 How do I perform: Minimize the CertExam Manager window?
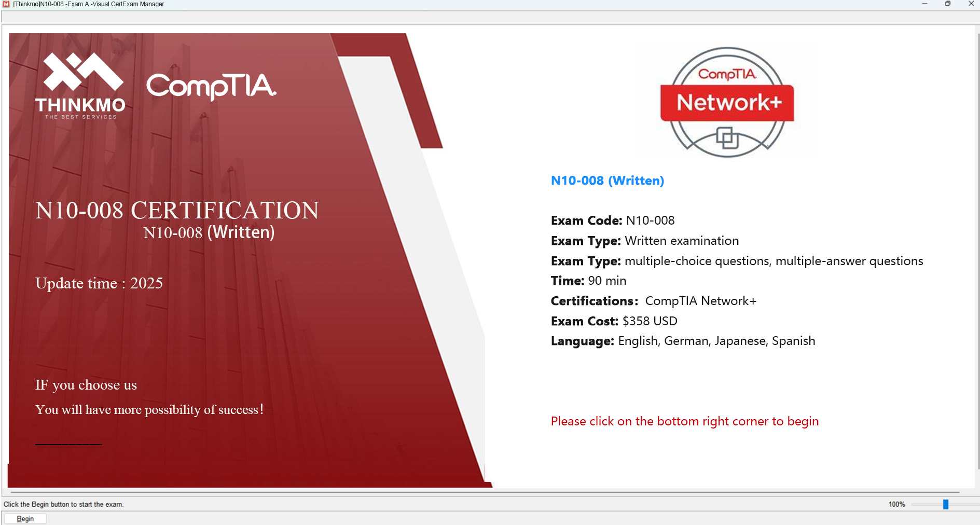tap(924, 4)
